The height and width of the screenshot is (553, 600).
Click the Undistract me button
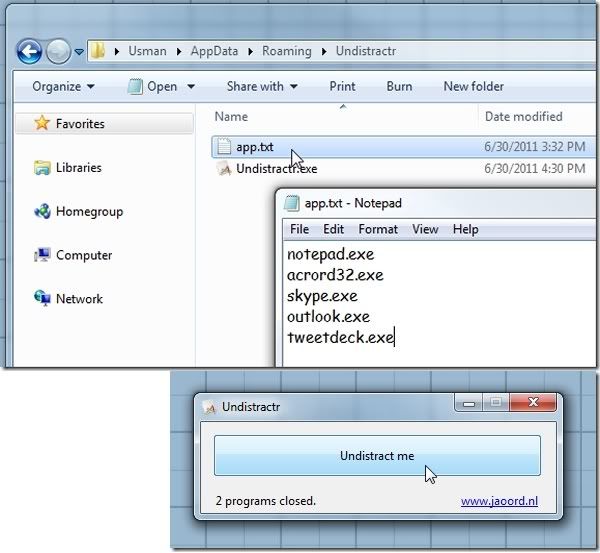[x=377, y=455]
